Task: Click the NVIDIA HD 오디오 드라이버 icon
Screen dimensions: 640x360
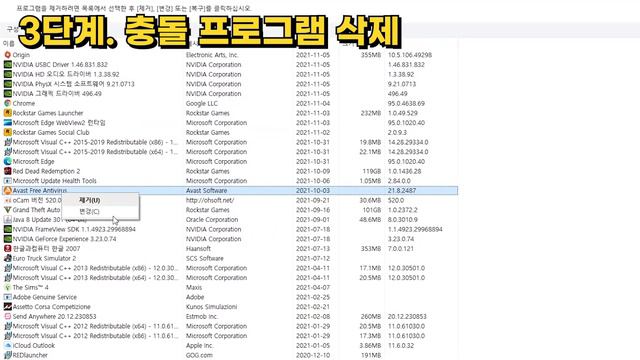Action: (x=7, y=74)
